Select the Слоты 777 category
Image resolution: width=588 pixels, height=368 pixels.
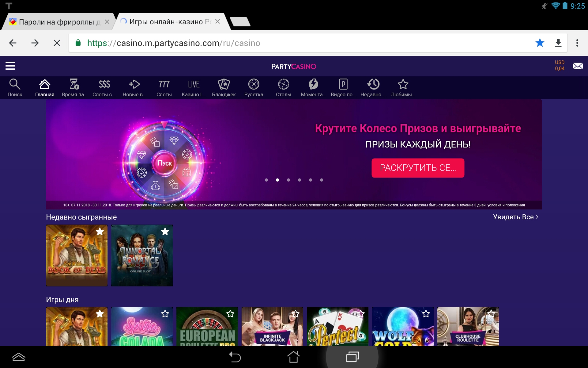(164, 88)
